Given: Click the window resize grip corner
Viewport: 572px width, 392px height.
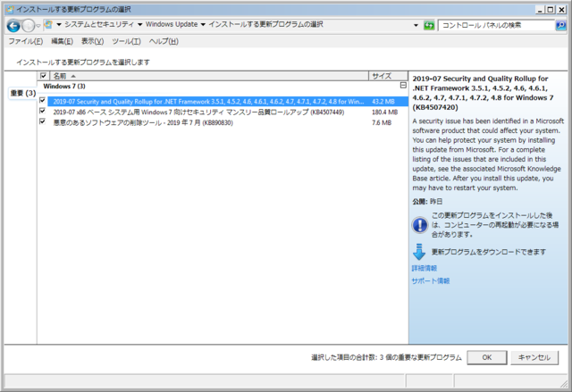Looking at the screenshot, I should [x=564, y=383].
